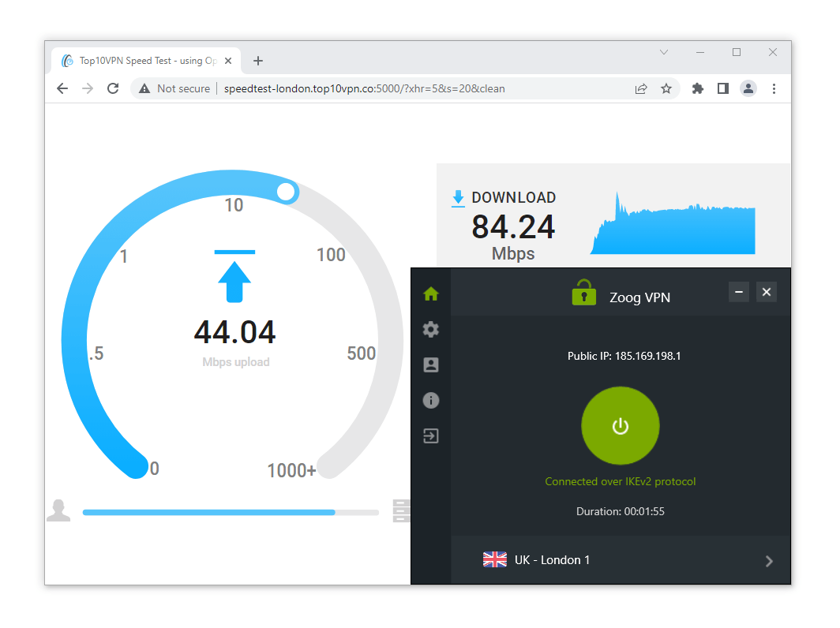Screen dimensions: 840x628
Task: Open the browser Extensions puzzle icon
Action: click(x=697, y=88)
